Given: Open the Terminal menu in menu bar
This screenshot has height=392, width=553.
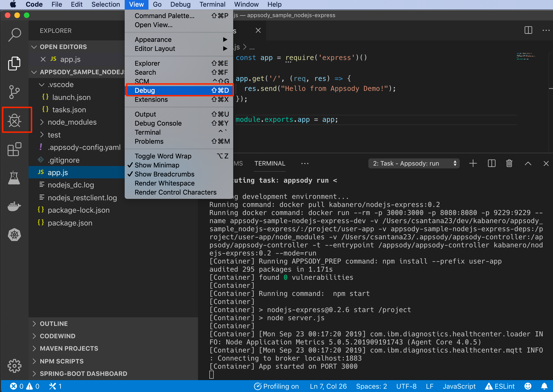Looking at the screenshot, I should (x=212, y=5).
